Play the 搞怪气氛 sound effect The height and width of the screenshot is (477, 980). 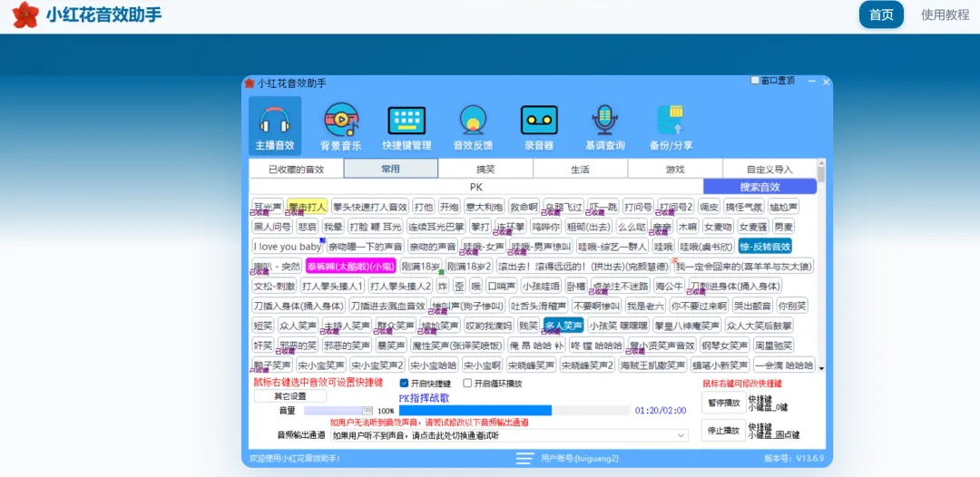744,207
